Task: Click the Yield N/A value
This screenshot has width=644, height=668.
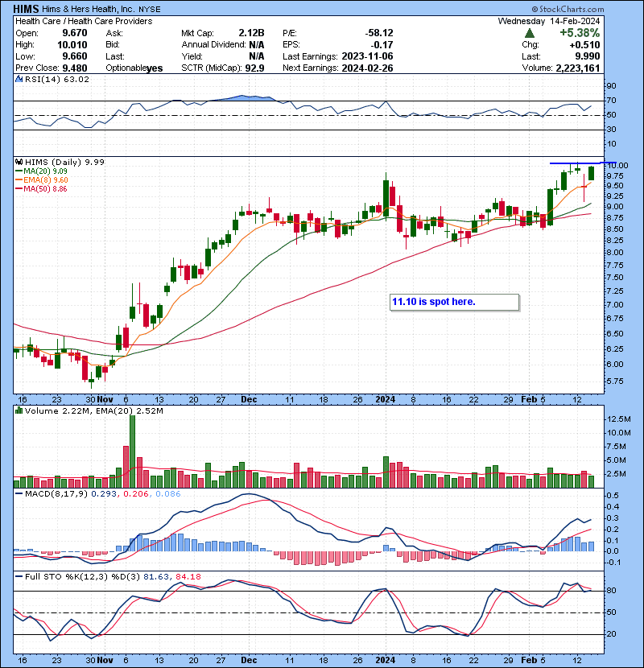Action: point(257,56)
